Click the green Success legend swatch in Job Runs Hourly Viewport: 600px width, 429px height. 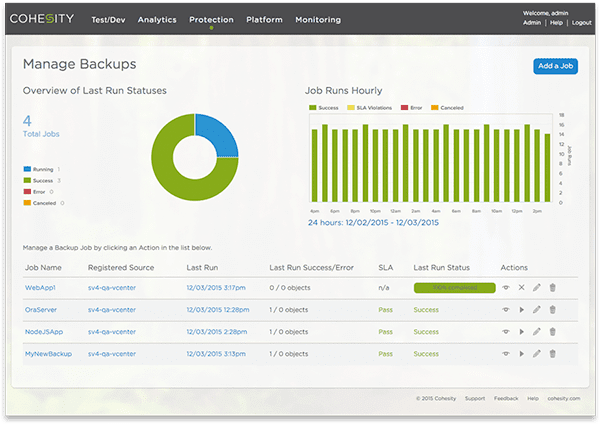click(x=313, y=108)
